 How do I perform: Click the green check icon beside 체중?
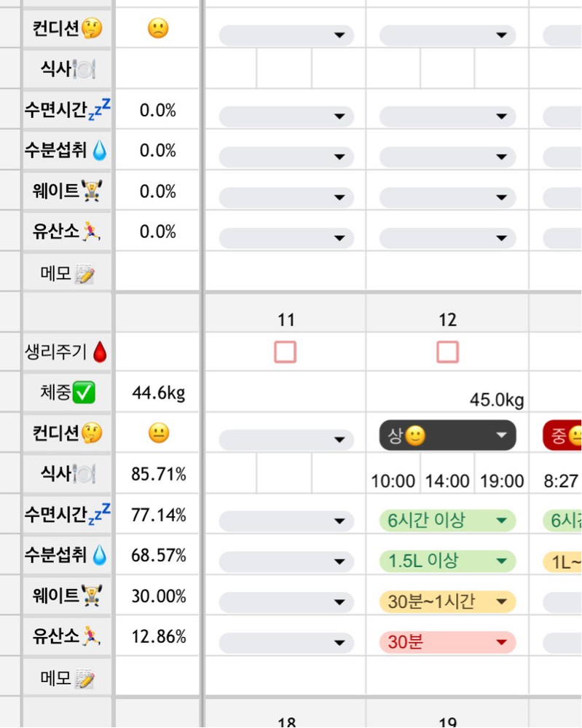[84, 393]
